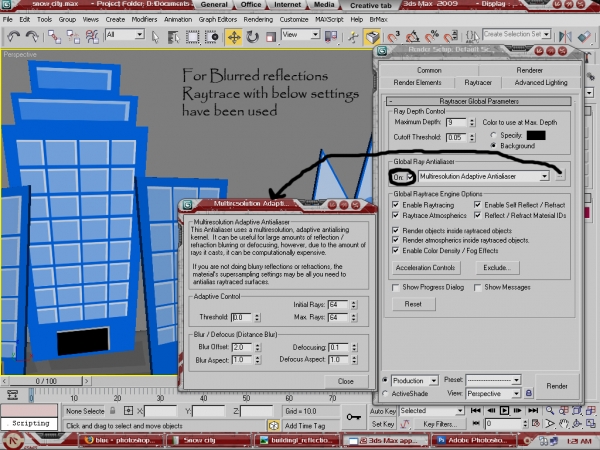Image resolution: width=600 pixels, height=450 pixels.
Task: Choose the Rectangular Selection Region icon
Action: coord(192,37)
